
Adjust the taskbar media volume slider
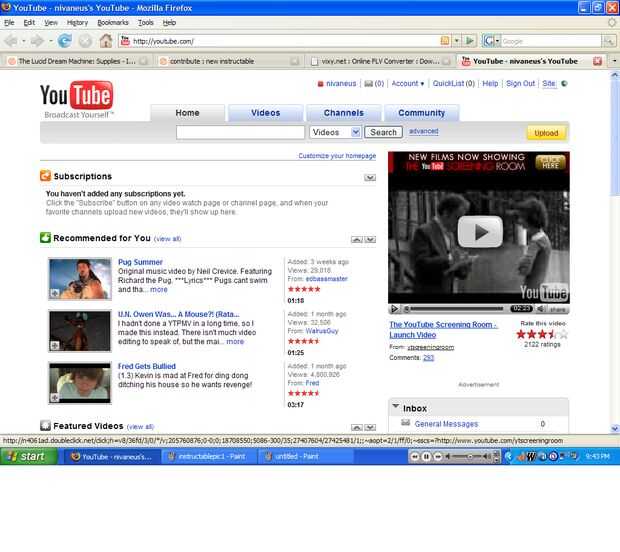(471, 457)
